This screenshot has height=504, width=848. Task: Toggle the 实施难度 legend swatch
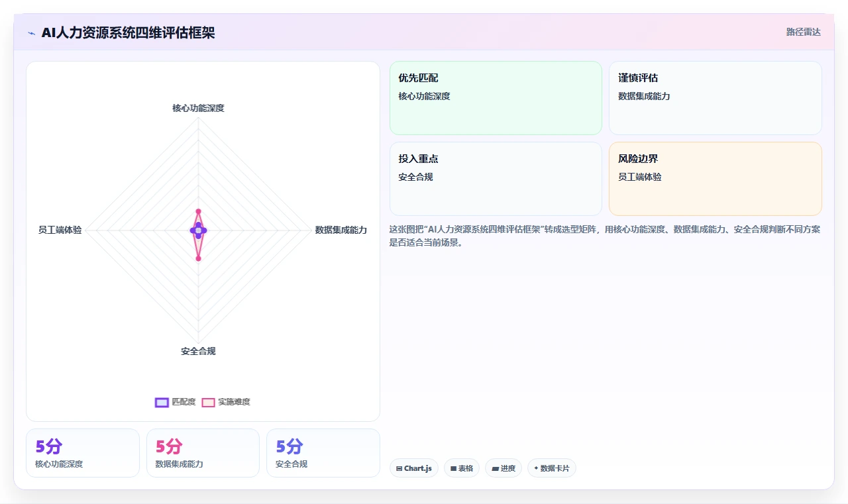208,402
